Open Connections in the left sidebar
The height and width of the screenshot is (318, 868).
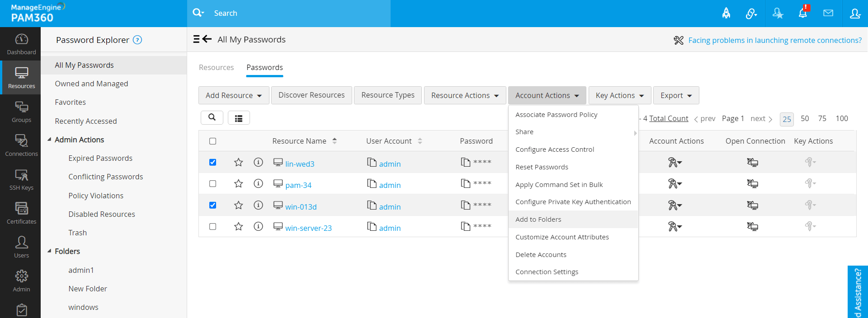[x=21, y=145]
